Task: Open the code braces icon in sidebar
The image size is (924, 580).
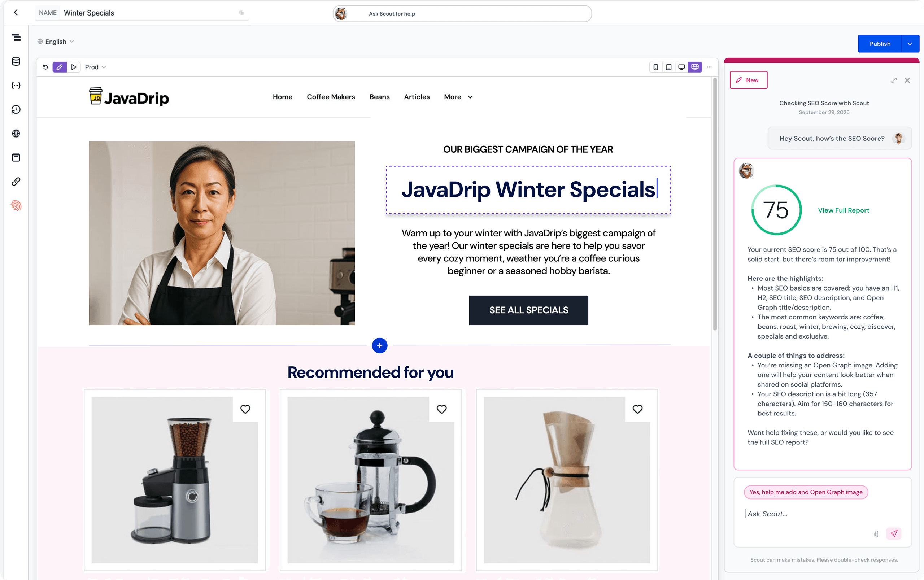Action: (16, 85)
